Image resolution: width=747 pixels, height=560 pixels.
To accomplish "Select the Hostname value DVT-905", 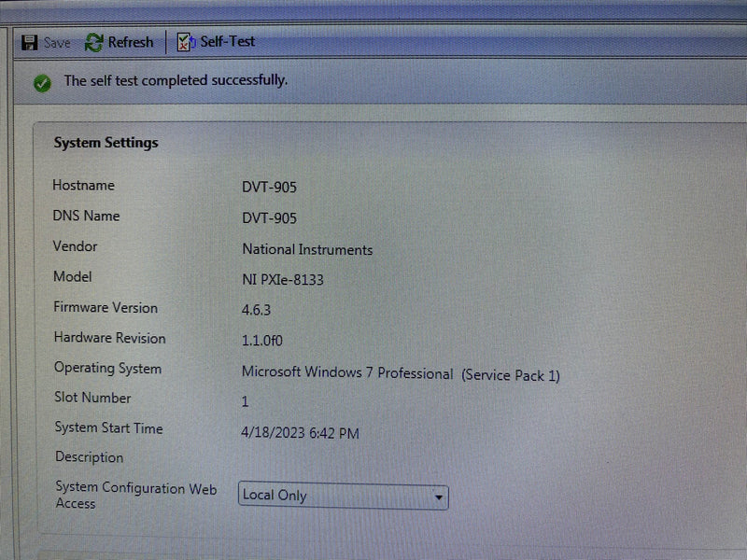I will pyautogui.click(x=269, y=188).
